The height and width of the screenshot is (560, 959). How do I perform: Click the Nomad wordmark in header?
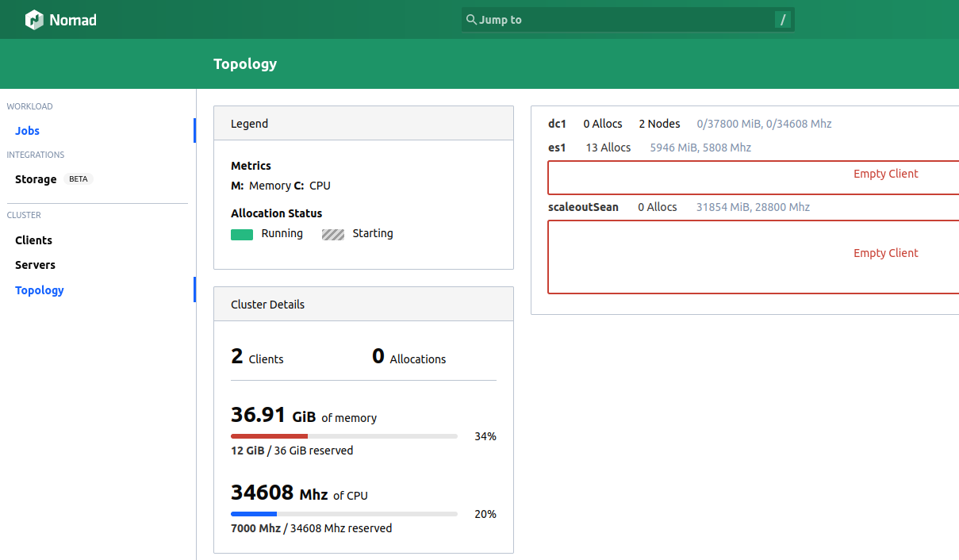click(73, 20)
